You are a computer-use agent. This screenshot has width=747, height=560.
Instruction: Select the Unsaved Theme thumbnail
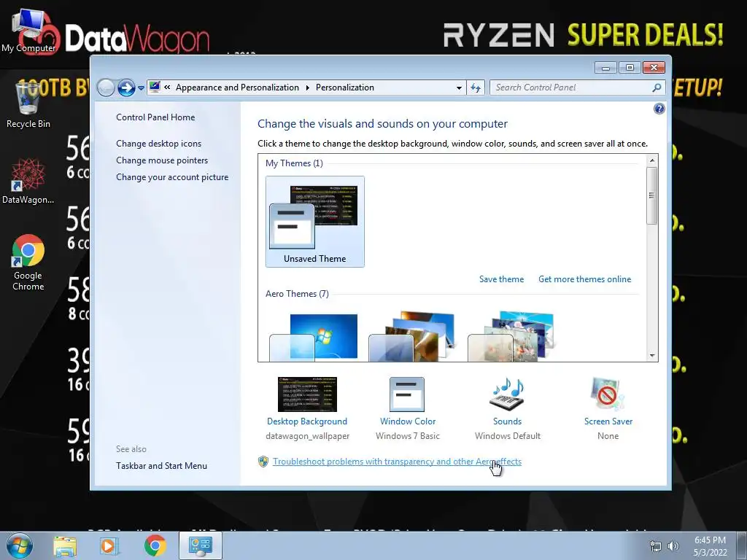315,222
